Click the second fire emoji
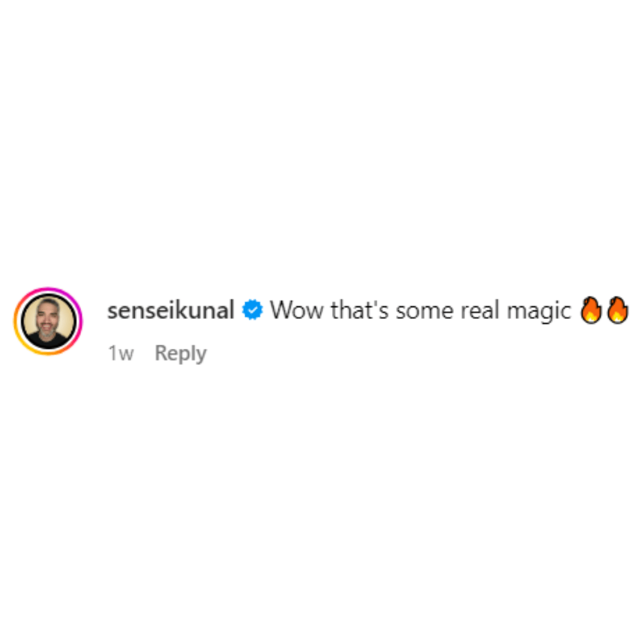 coord(617,310)
